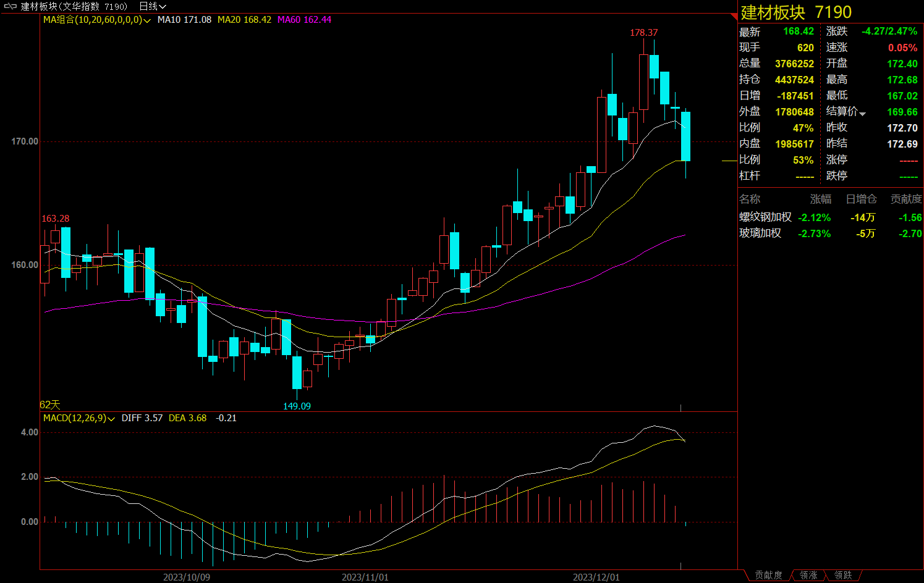Screen dimensions: 924x583
Task: Click the 149.09 low price label
Action: (x=297, y=406)
